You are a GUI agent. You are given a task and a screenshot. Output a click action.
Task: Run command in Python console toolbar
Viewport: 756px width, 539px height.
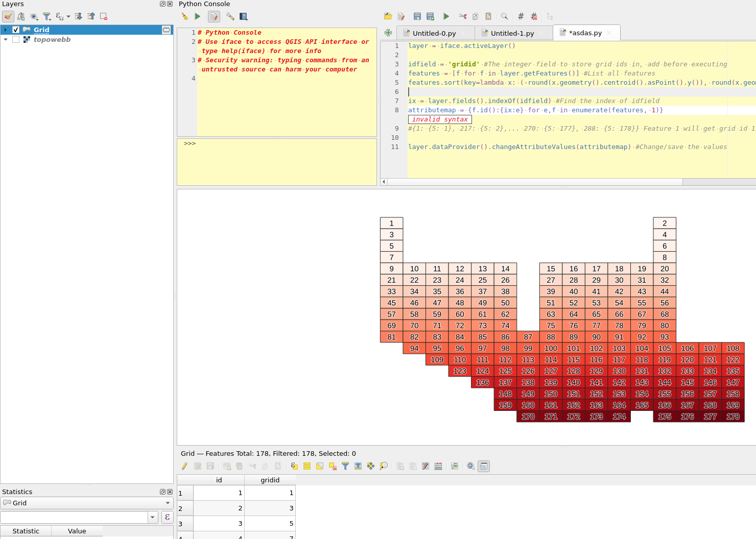tap(198, 16)
